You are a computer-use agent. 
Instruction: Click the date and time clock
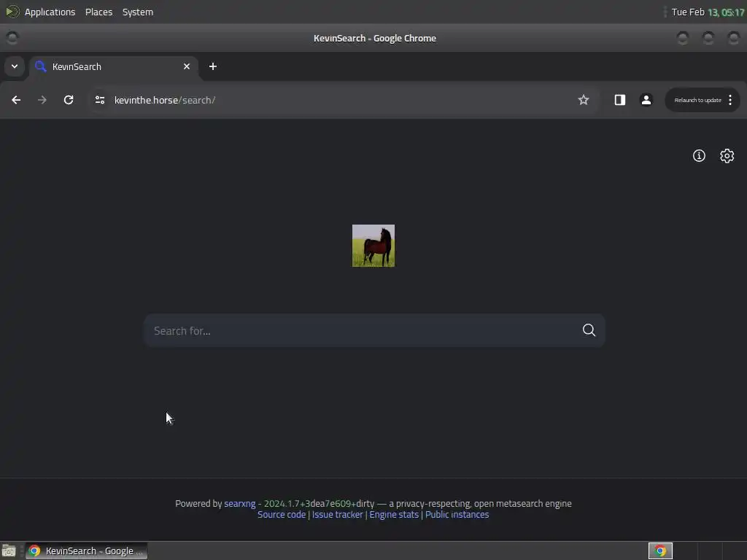pyautogui.click(x=708, y=12)
